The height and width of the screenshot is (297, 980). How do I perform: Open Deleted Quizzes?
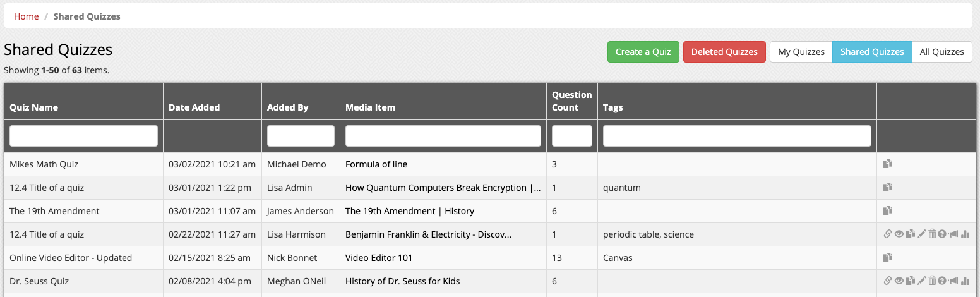click(724, 52)
